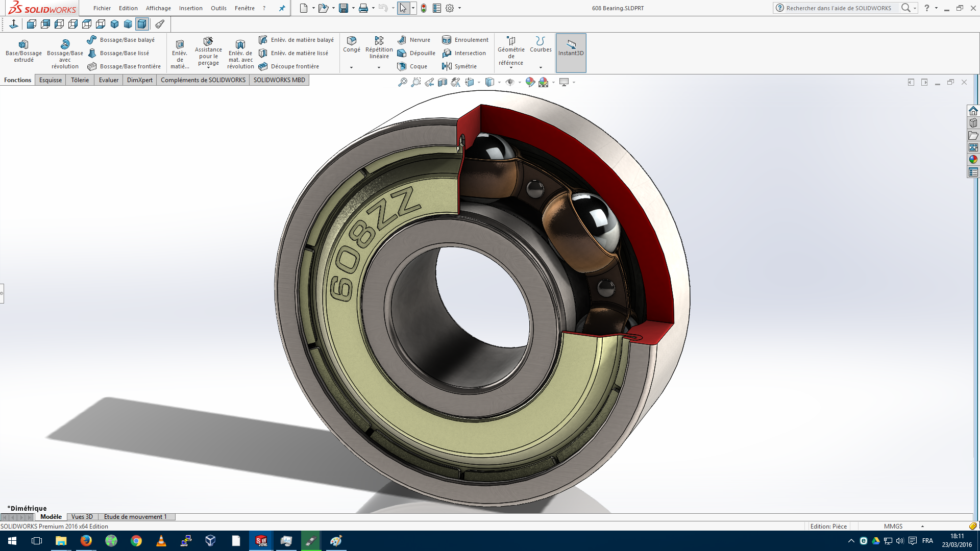Select the Nervure feature tool
The height and width of the screenshot is (551, 980).
(414, 40)
